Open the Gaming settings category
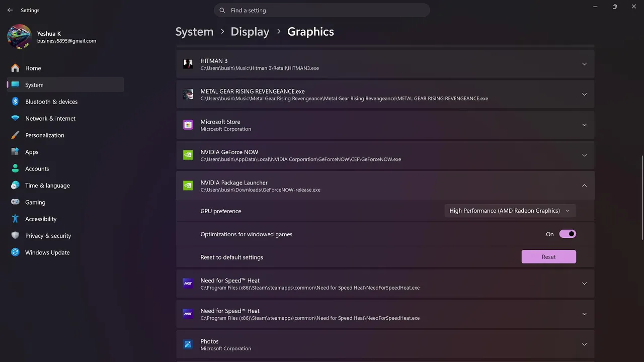This screenshot has height=362, width=644. tap(65, 202)
